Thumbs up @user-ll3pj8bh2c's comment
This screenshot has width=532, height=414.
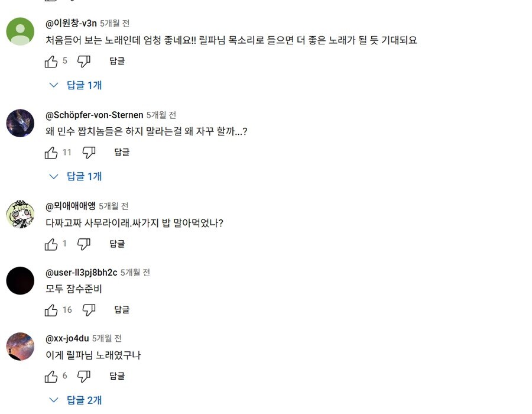[x=51, y=309]
